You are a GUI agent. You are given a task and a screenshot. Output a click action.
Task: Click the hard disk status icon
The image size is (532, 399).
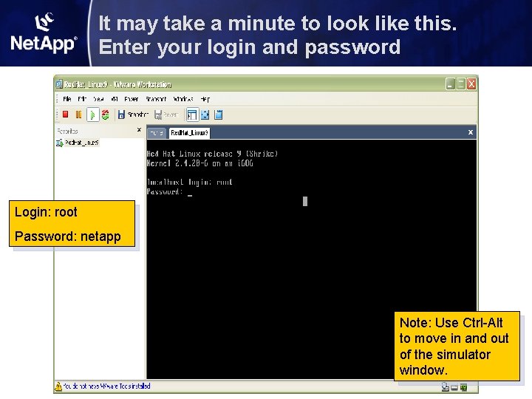coord(454,387)
